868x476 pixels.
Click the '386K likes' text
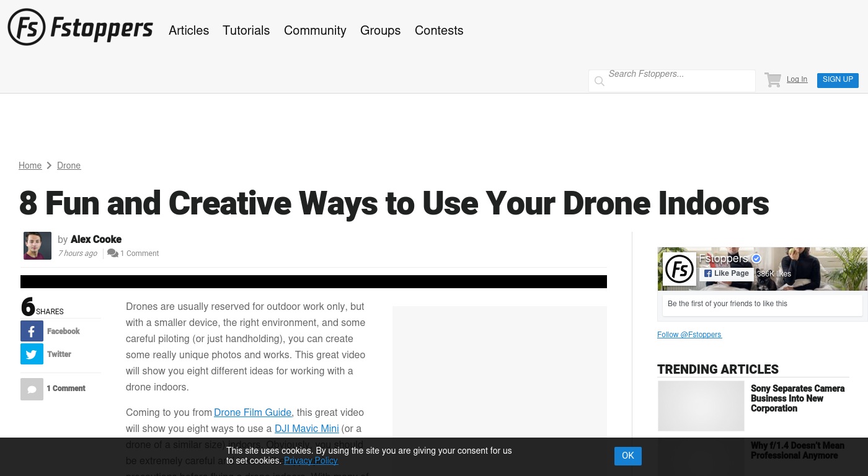(x=774, y=274)
